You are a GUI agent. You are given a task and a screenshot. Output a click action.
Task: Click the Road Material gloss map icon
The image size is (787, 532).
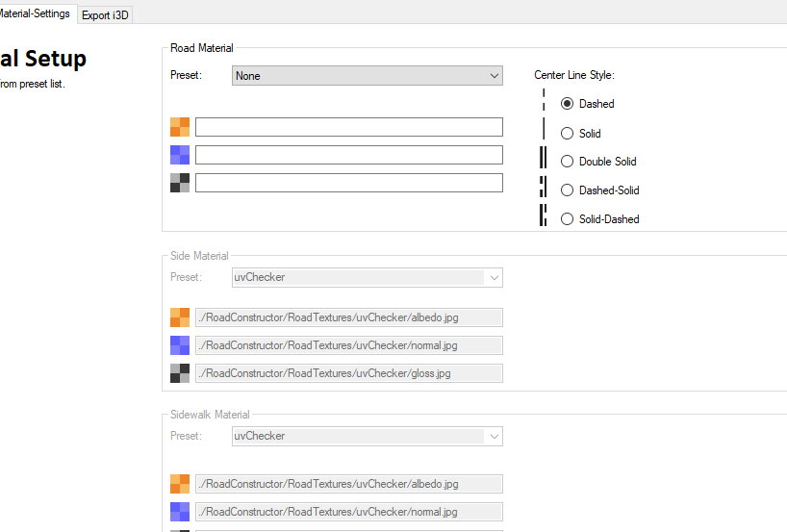[x=180, y=183]
